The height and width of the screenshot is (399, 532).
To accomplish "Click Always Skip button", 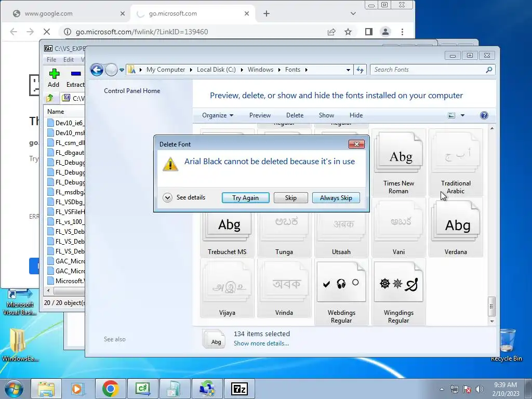I will pos(336,198).
